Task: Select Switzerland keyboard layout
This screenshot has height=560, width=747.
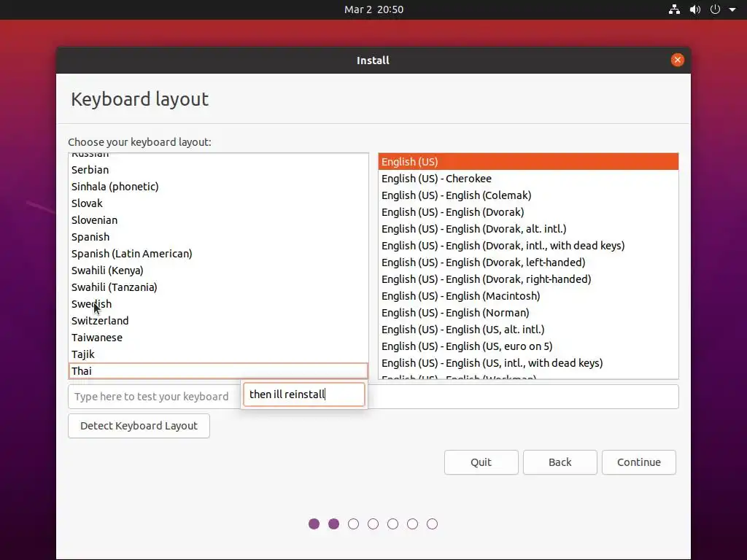Action: tap(218, 321)
